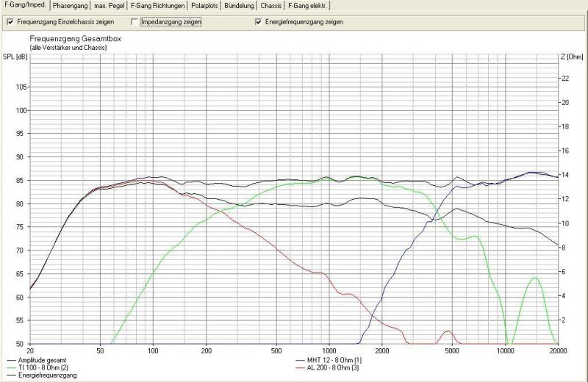Go to the Chassis tab
Viewport: 588px width, 382px height.
(271, 6)
